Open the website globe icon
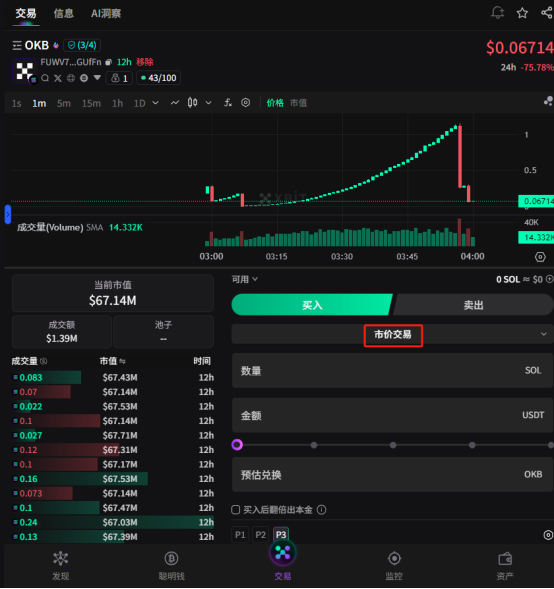Screen dimensions: 554x589 pyautogui.click(x=71, y=78)
